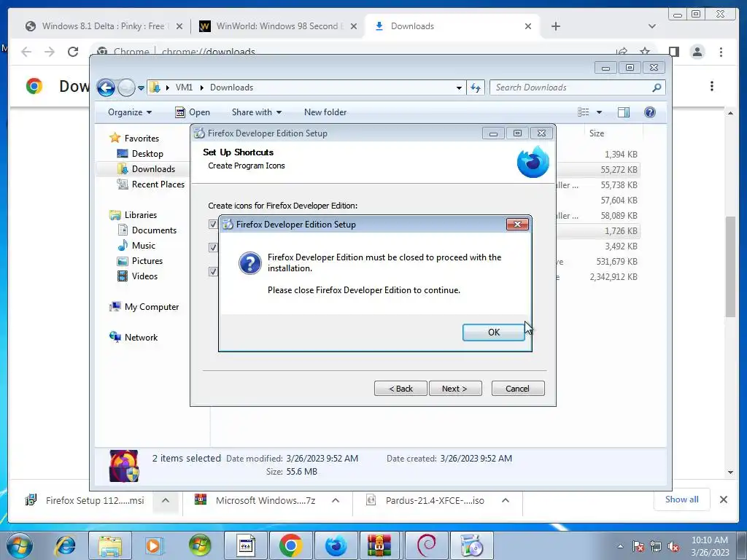Image resolution: width=747 pixels, height=560 pixels.
Task: Click Chrome reload button
Action: pos(73,52)
